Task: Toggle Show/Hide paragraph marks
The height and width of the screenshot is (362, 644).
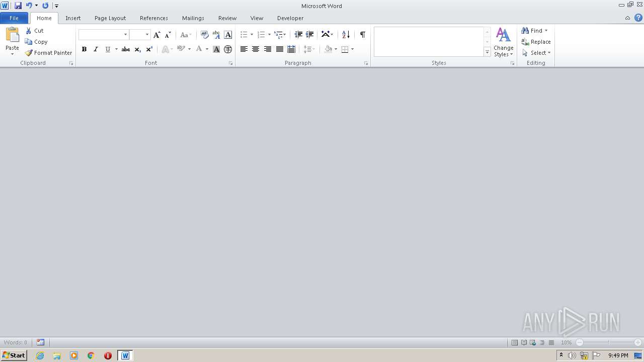Action: (x=362, y=34)
